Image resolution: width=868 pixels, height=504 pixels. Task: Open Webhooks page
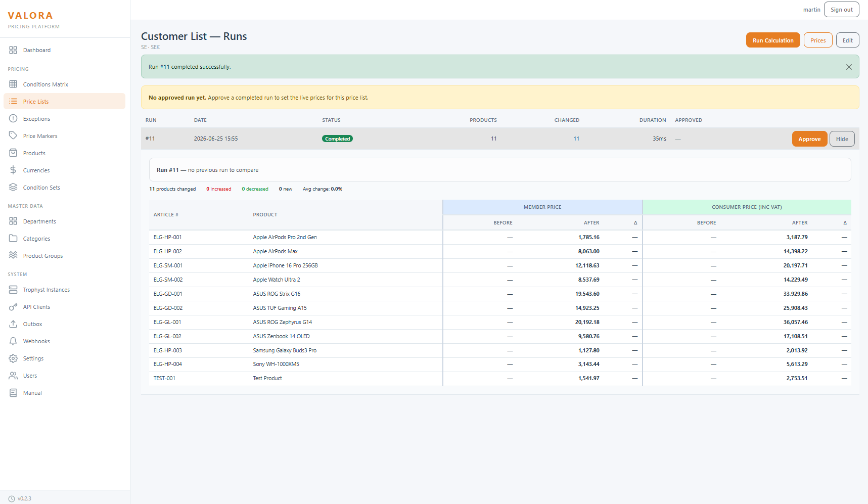(65, 341)
